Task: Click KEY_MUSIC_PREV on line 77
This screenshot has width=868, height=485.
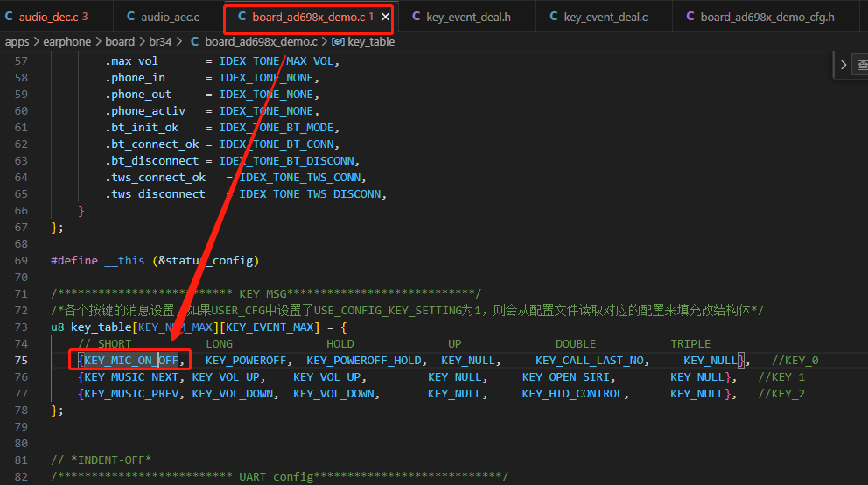Action: point(131,394)
